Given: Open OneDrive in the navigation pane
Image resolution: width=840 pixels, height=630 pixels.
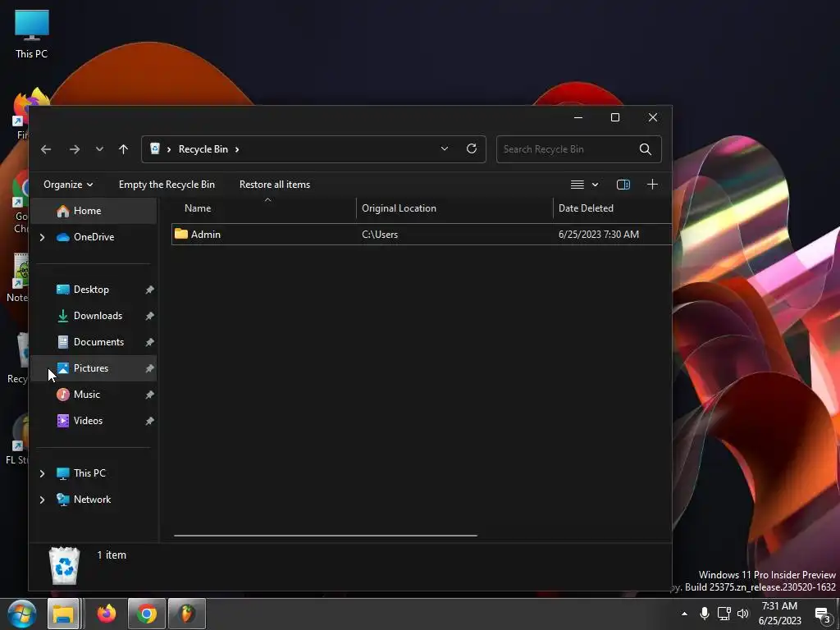Looking at the screenshot, I should pyautogui.click(x=94, y=237).
